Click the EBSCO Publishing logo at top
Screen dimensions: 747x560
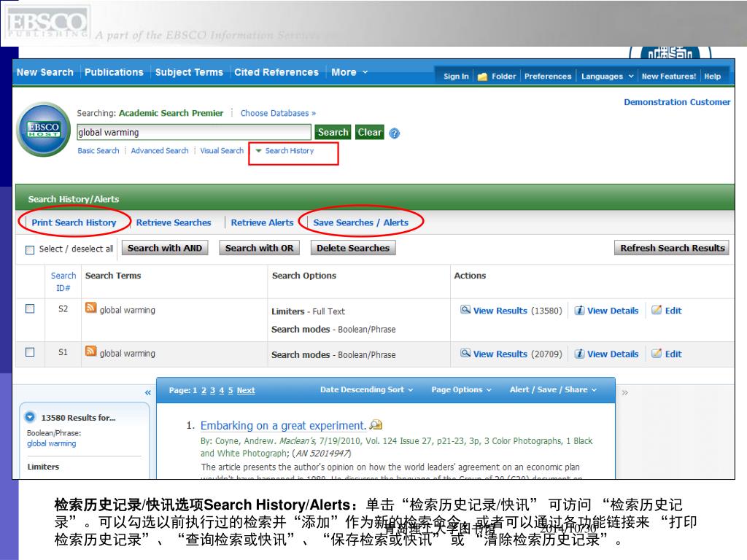(x=47, y=24)
